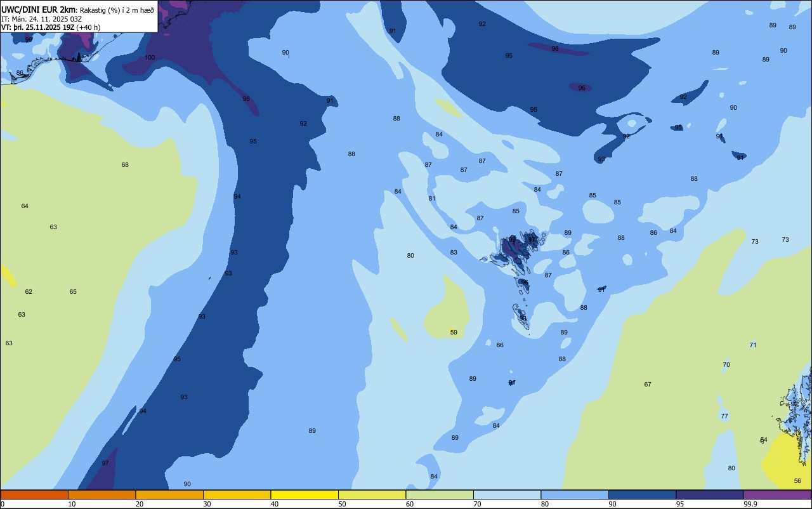Click the 50–60 pale yellow legend swatch

coord(372,494)
